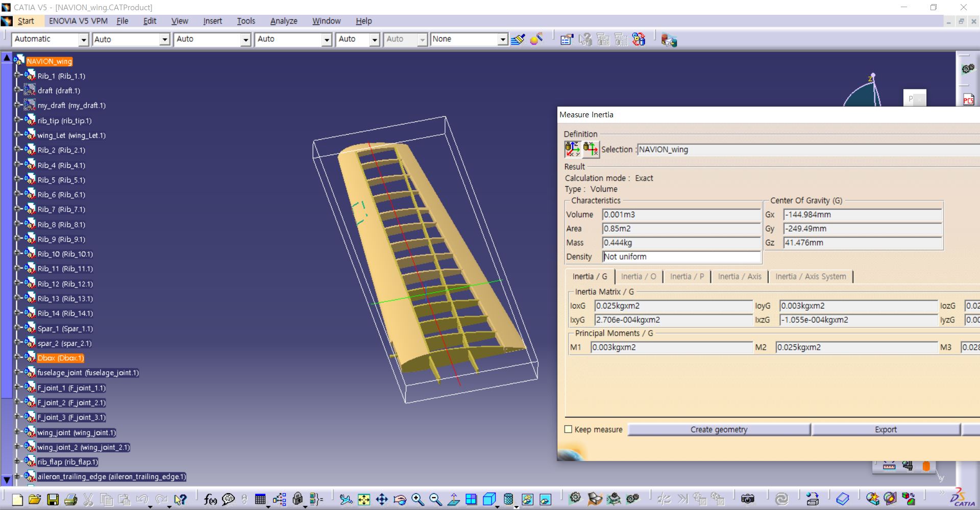The height and width of the screenshot is (510, 980).
Task: Click the Measure Item selection mode icon
Action: tap(591, 149)
